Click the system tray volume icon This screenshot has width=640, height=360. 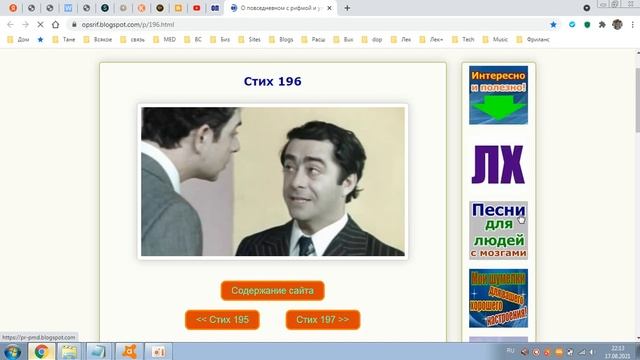(x=592, y=352)
